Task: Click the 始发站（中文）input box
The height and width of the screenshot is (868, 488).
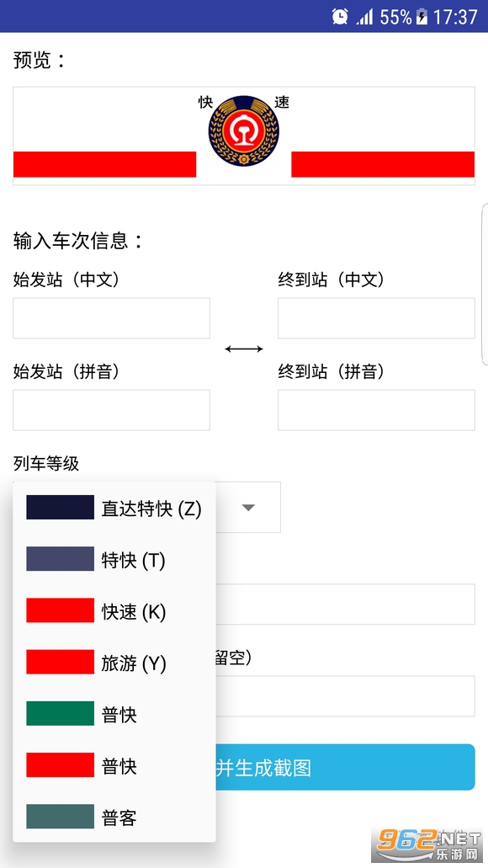Action: tap(111, 318)
